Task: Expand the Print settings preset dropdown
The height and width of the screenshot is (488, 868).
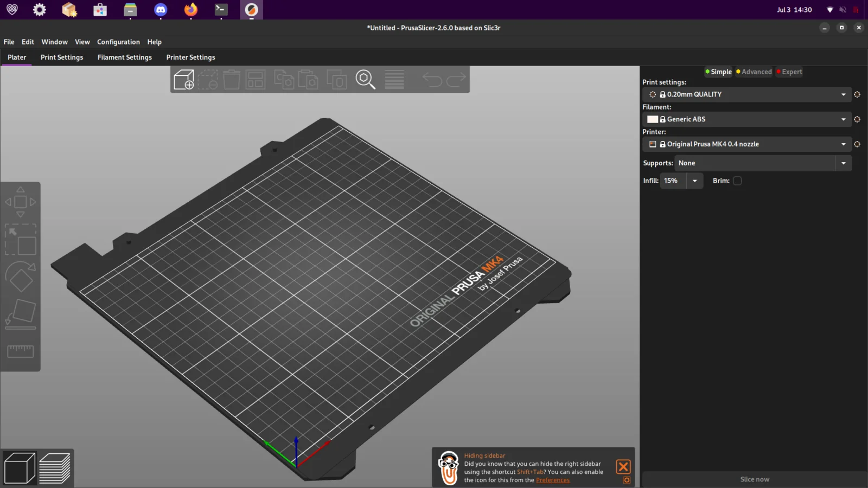Action: click(843, 94)
